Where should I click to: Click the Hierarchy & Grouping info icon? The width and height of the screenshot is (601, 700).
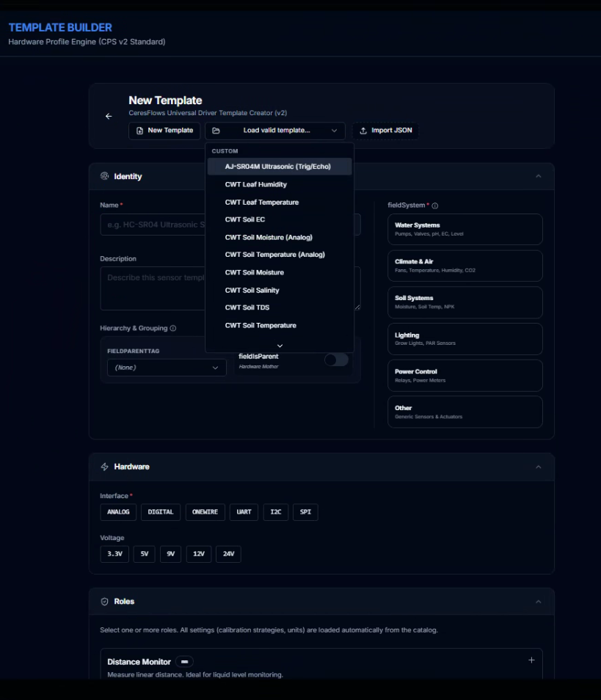coord(173,328)
